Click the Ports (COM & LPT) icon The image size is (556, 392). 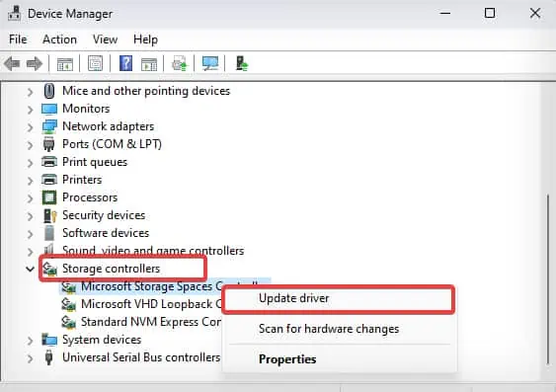point(49,144)
